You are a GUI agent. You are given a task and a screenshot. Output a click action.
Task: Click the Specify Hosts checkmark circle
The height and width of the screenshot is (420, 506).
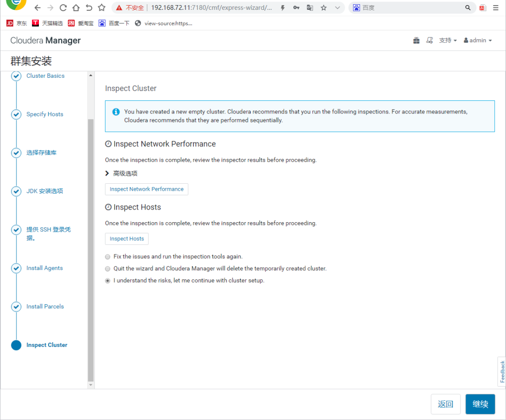click(x=16, y=114)
